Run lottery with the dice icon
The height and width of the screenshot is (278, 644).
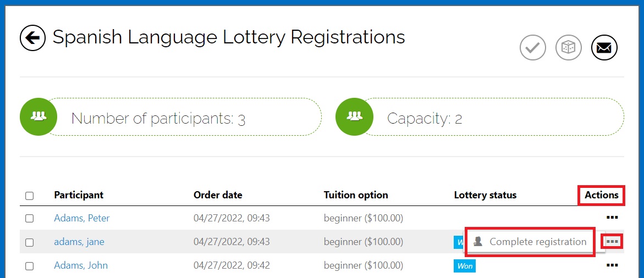(569, 48)
